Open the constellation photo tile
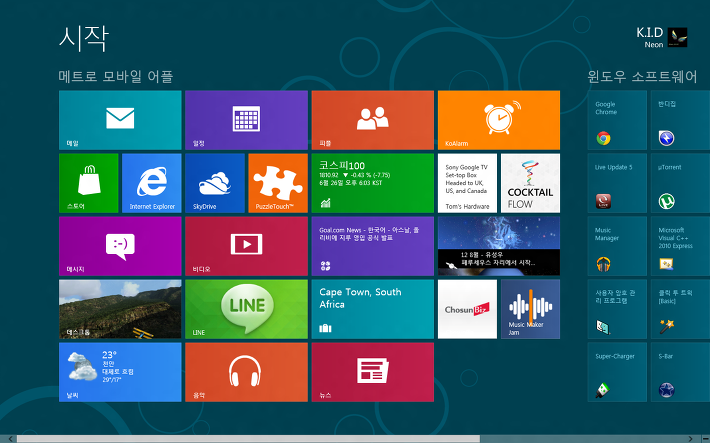The image size is (710, 443). tap(499, 246)
